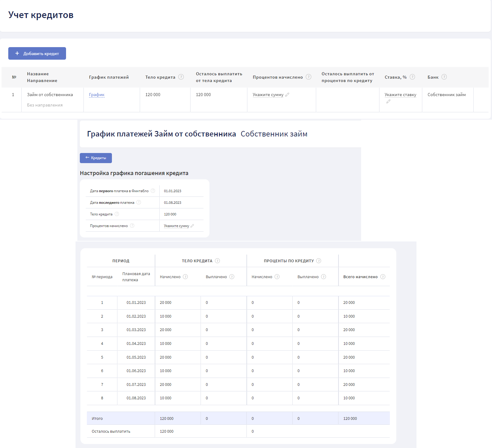Open the График link for Займ от собственника
This screenshot has width=492, height=448.
[x=97, y=95]
